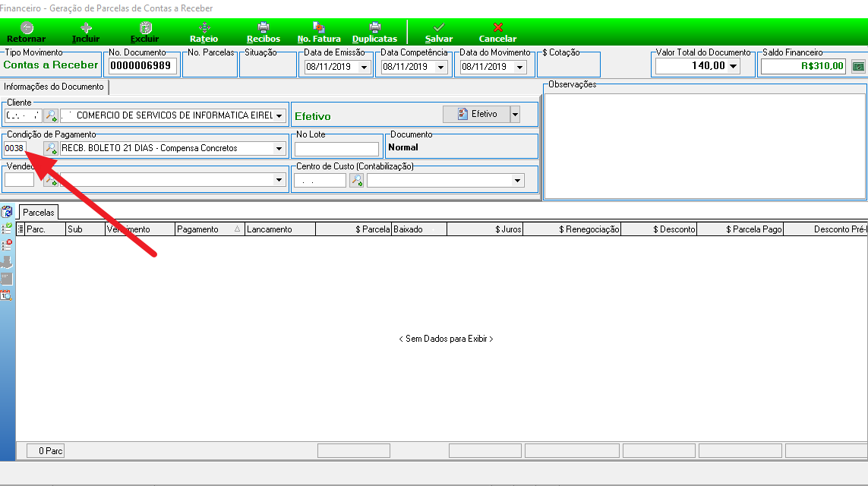868x486 pixels.
Task: Expand the Cliente name dropdown
Action: [279, 115]
